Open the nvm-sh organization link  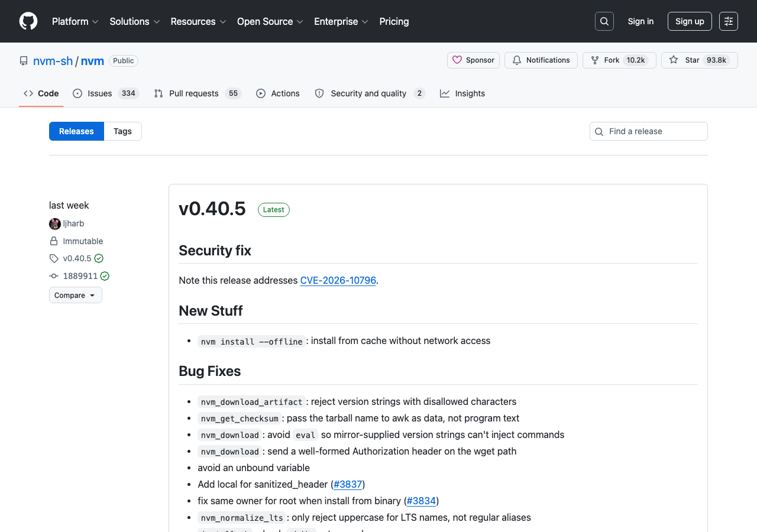pos(53,61)
